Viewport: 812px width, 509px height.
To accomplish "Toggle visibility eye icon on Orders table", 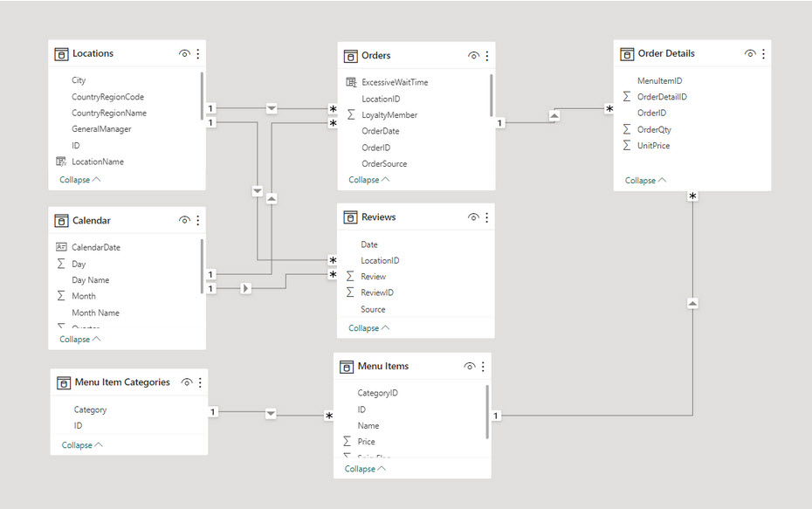I will click(x=473, y=55).
